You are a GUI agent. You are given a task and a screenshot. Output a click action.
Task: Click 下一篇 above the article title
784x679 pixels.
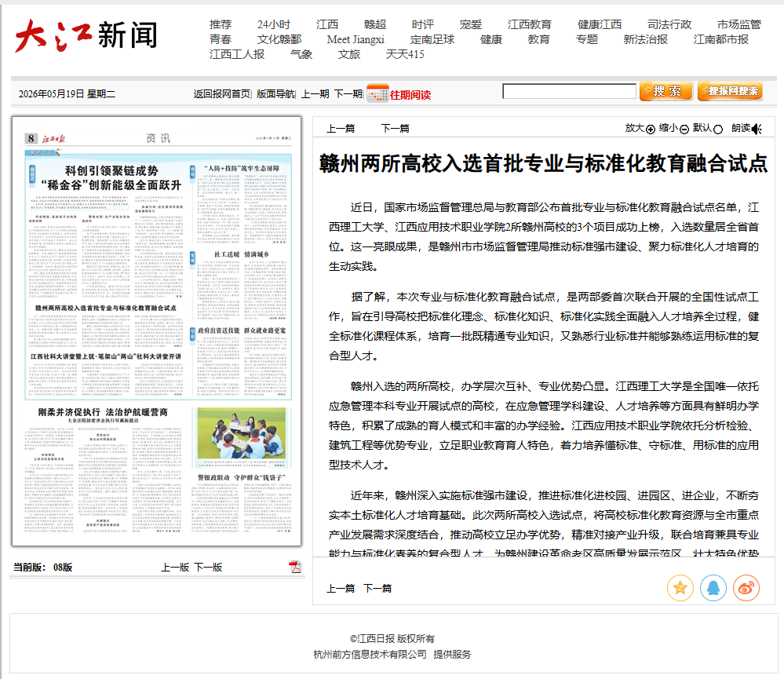(395, 129)
